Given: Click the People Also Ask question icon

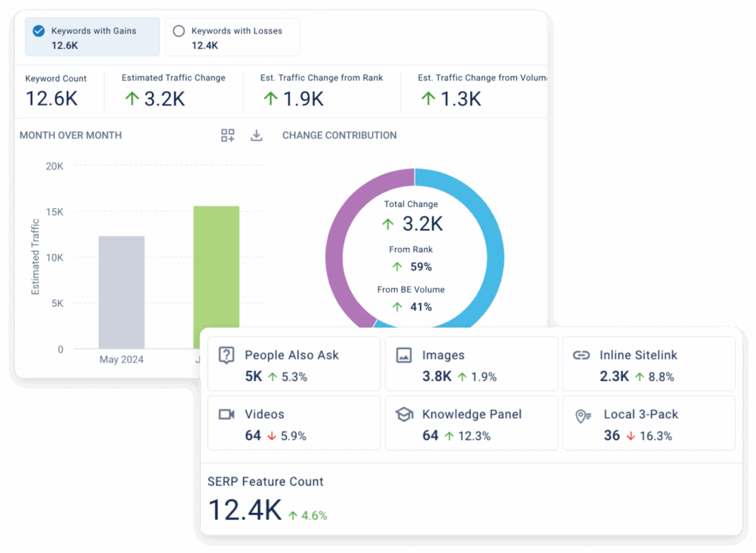Looking at the screenshot, I should point(227,355).
